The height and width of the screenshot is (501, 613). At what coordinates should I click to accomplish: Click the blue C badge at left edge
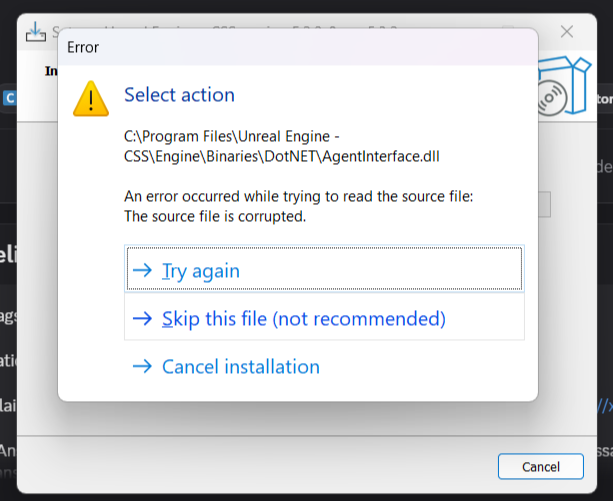coord(9,98)
